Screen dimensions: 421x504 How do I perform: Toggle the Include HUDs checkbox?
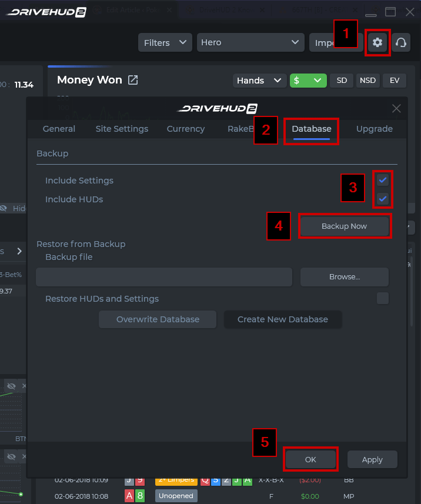(x=382, y=199)
